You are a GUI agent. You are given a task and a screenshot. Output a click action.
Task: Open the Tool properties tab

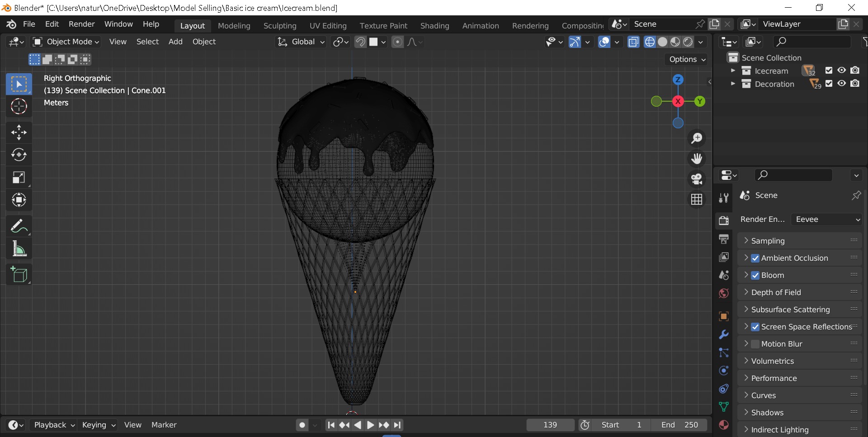tap(724, 197)
